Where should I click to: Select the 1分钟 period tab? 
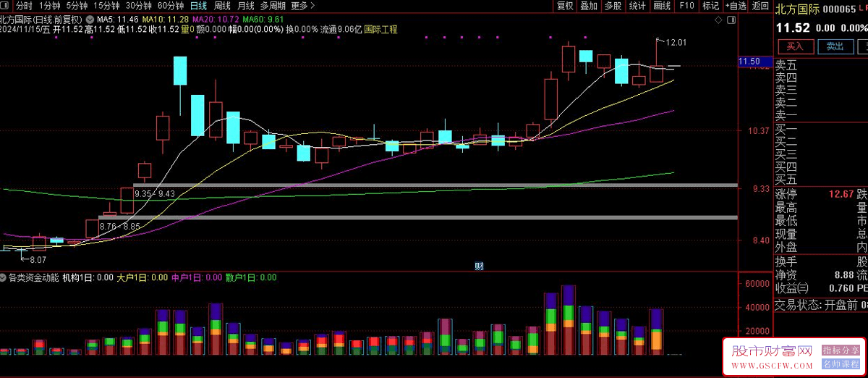click(x=50, y=6)
